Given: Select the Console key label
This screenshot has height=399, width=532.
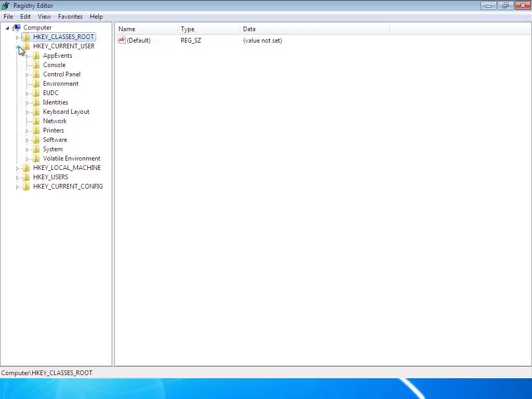Looking at the screenshot, I should pyautogui.click(x=54, y=65).
